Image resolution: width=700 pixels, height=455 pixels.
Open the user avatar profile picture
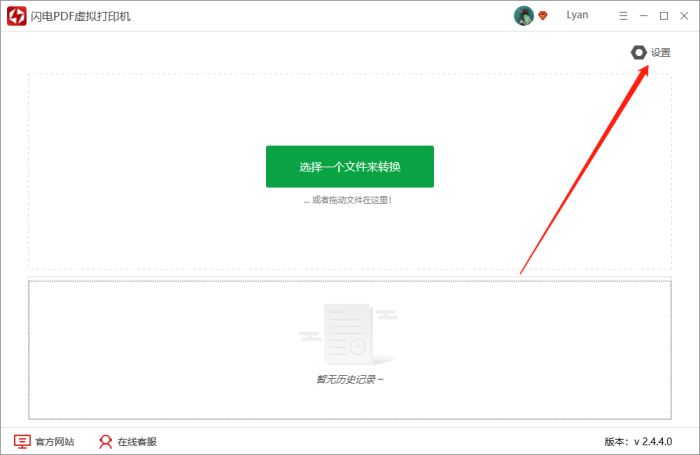tap(524, 16)
